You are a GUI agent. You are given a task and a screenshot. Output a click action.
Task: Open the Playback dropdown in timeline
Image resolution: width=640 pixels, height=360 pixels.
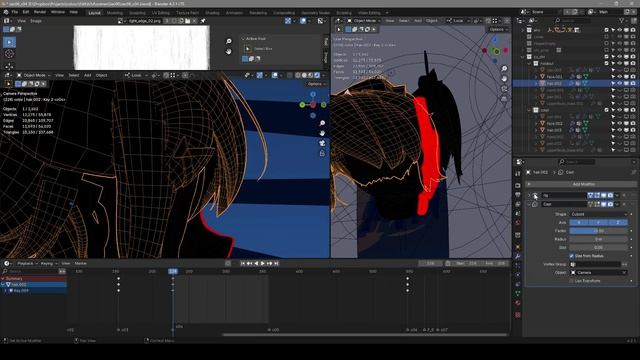27,263
